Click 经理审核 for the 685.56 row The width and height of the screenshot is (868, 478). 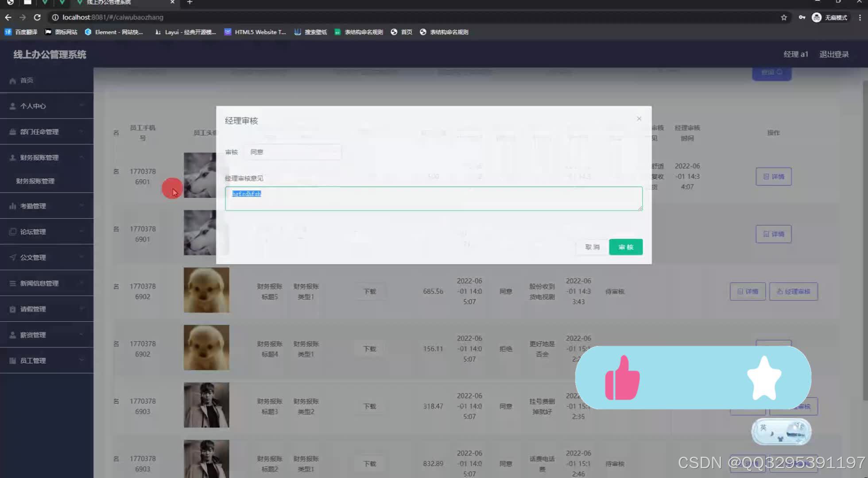click(x=794, y=291)
